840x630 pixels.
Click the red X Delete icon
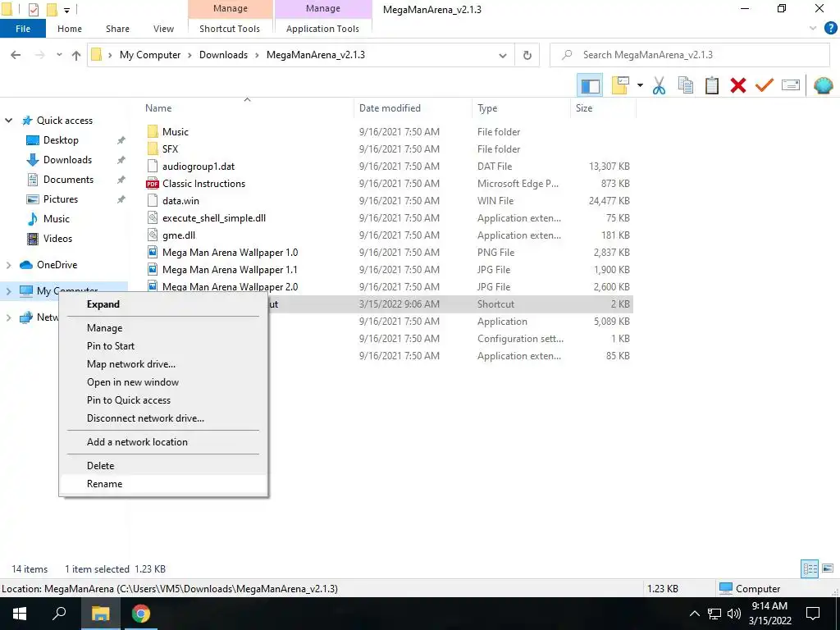(738, 85)
